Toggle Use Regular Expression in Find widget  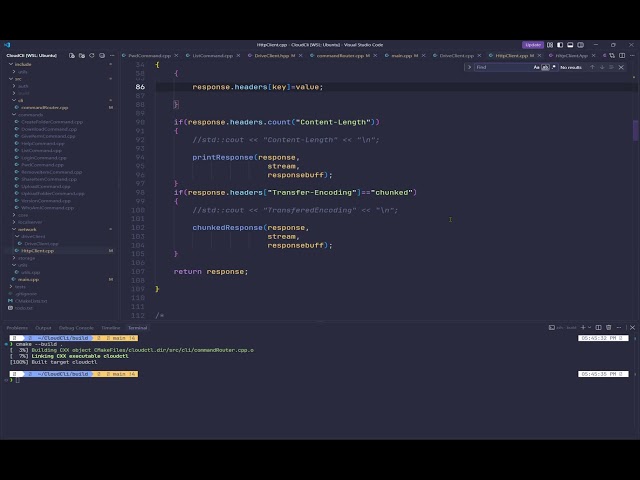pos(554,67)
